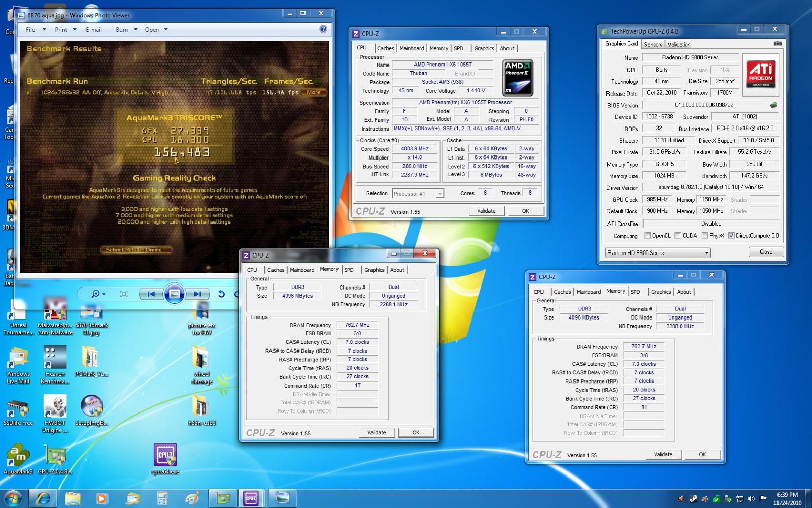Open the Burn menu in Photo Viewer
This screenshot has width=812, height=508.
pyautogui.click(x=126, y=29)
